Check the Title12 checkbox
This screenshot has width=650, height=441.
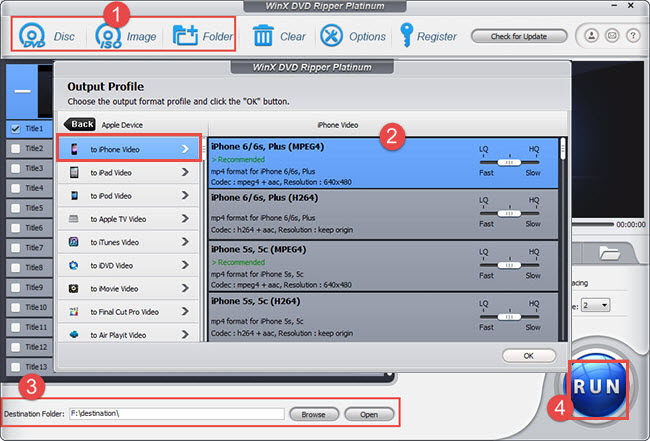point(16,347)
